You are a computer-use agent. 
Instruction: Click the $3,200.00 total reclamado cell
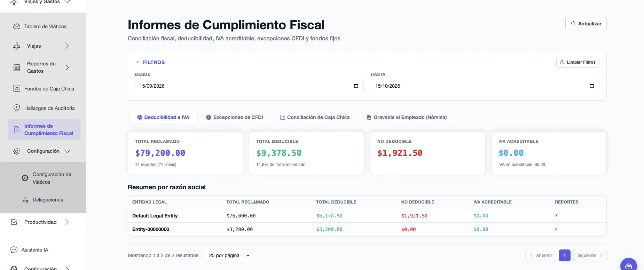point(240,229)
